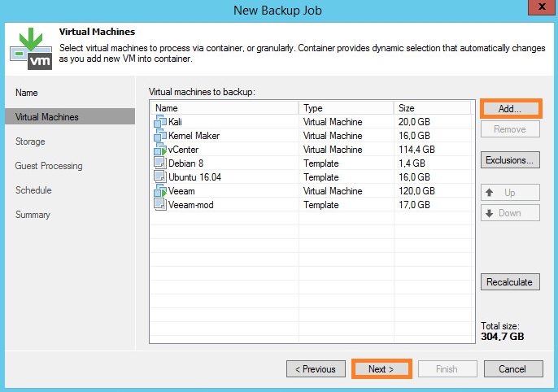The width and height of the screenshot is (558, 392).
Task: Click the Veeam running VM icon
Action: click(x=160, y=190)
